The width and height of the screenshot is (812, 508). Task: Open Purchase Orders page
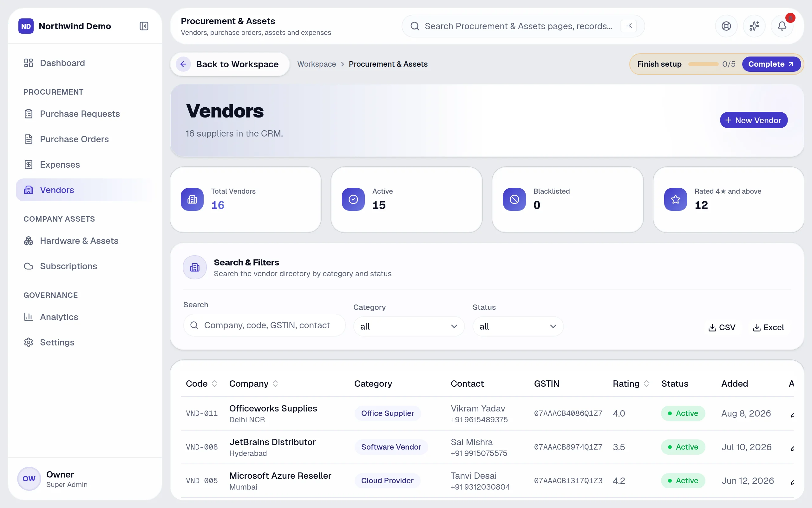click(x=85, y=139)
